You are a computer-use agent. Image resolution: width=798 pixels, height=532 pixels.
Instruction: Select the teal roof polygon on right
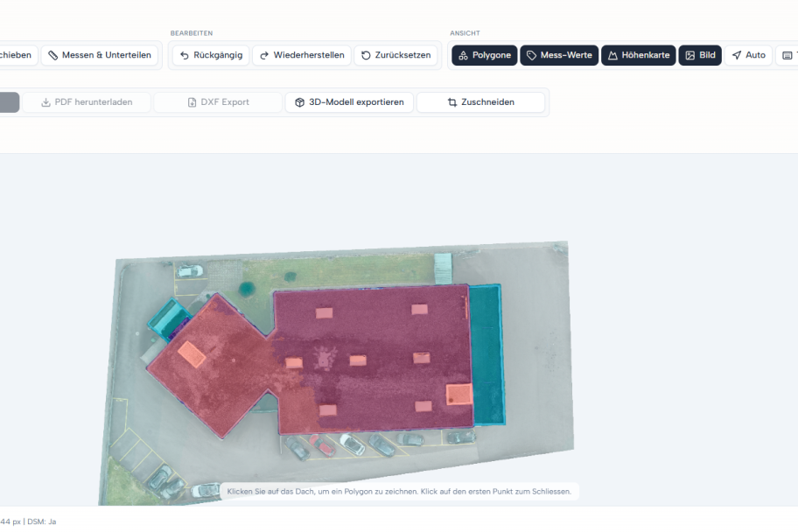(486, 355)
